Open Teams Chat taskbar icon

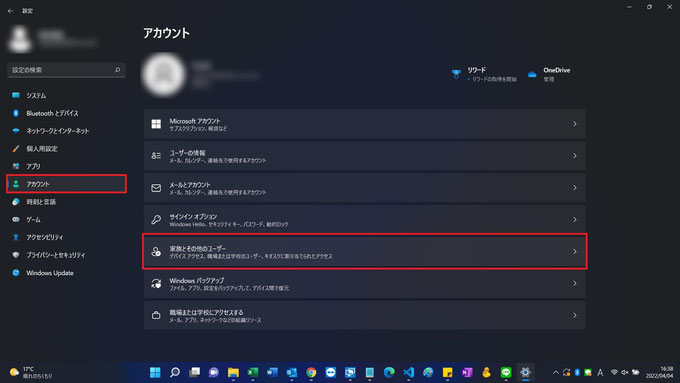pyautogui.click(x=214, y=372)
